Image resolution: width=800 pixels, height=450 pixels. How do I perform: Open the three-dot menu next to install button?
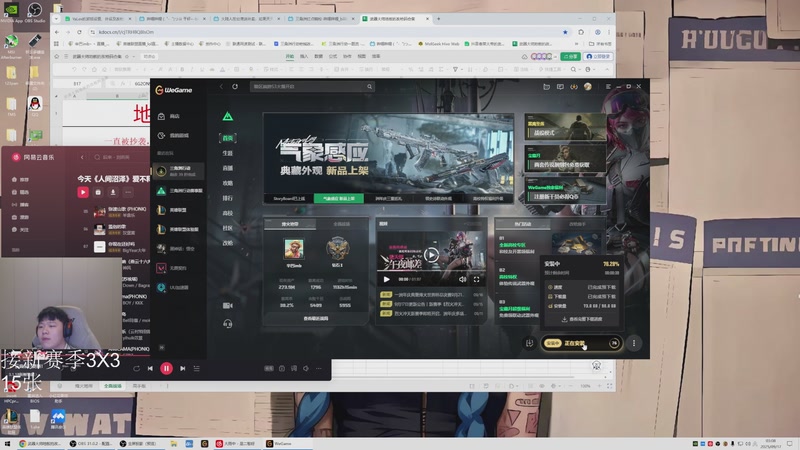634,343
